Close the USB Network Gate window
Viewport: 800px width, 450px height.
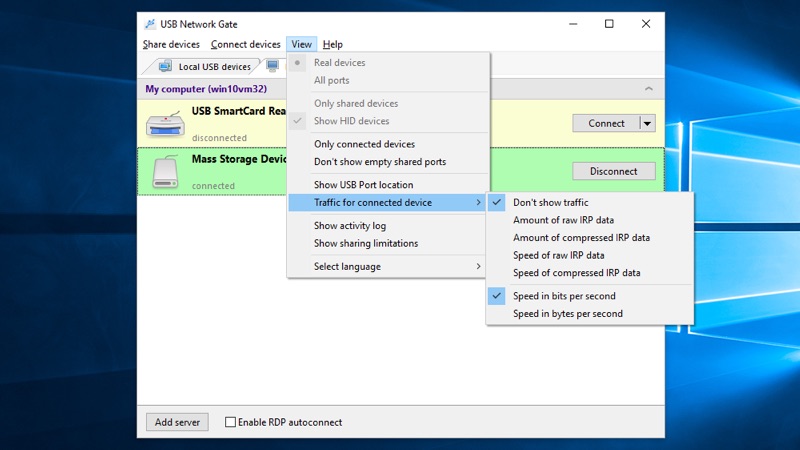(646, 24)
